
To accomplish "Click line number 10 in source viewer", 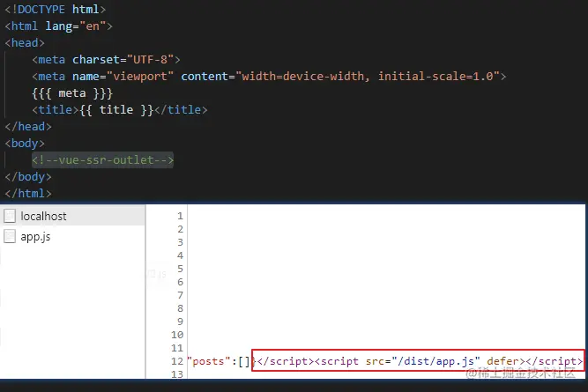I will (x=177, y=335).
